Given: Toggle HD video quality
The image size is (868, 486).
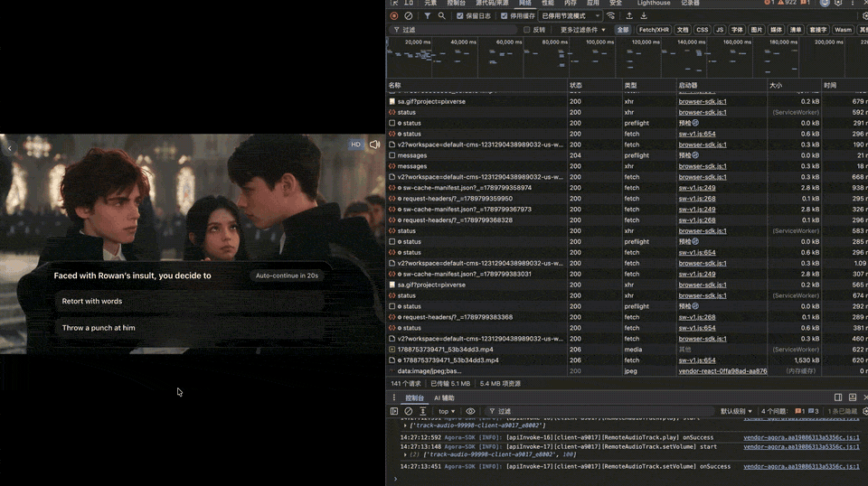Looking at the screenshot, I should 356,145.
